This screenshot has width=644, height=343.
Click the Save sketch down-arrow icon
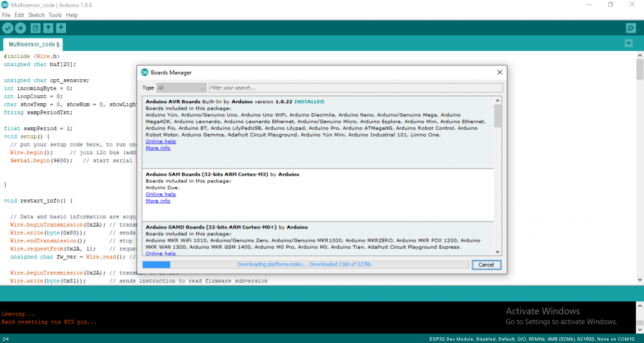click(61, 28)
